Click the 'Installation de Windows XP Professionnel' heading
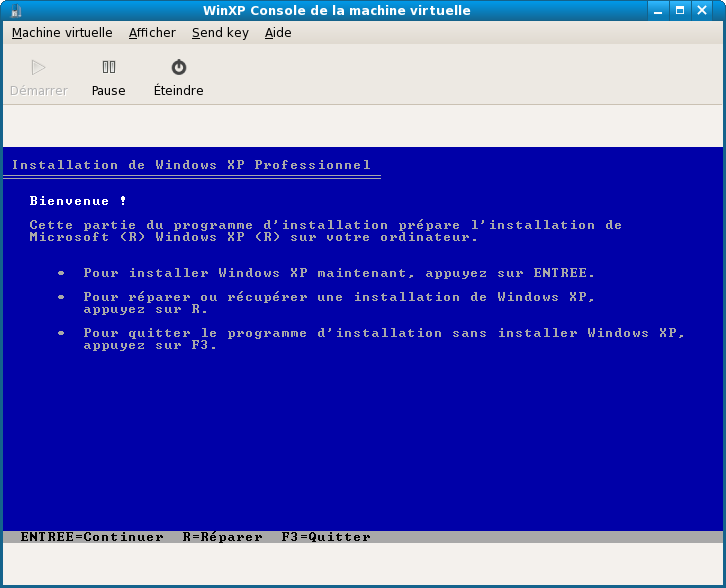 click(x=191, y=165)
